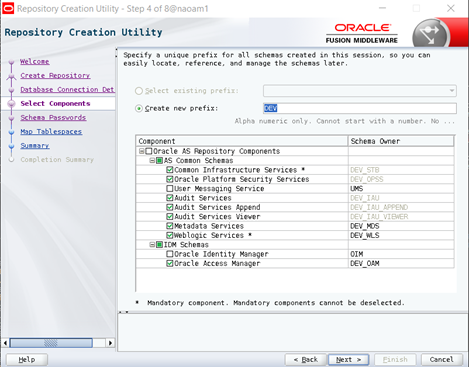Click into the new prefix text field
This screenshot has height=367, width=469.
click(x=360, y=108)
